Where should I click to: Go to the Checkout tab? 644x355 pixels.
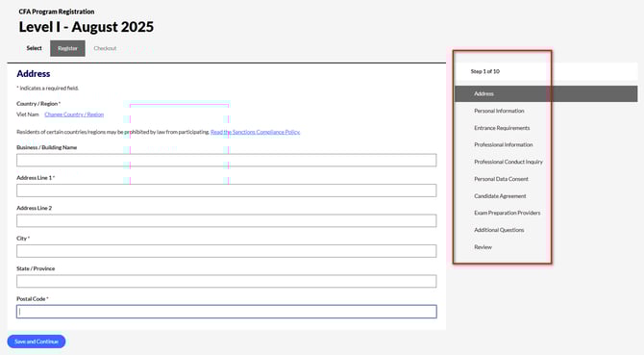(x=105, y=48)
